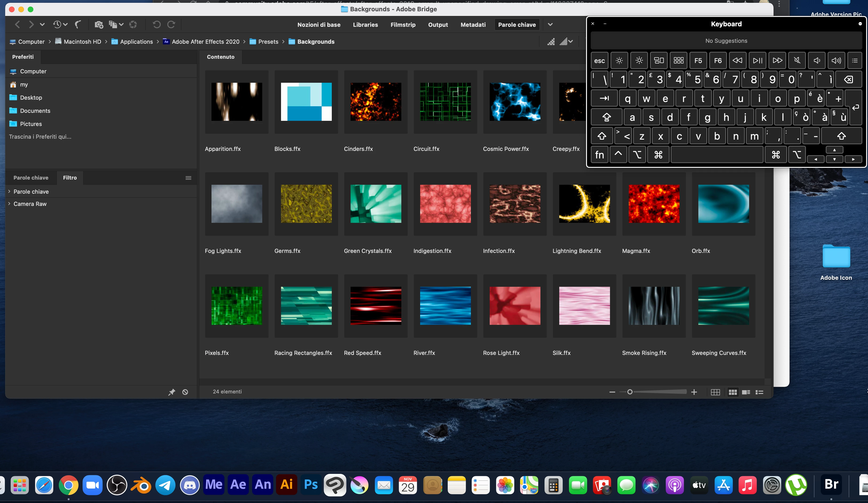Click the boomerang return-to-app icon
Viewport: 868px width, 503px height.
(78, 24)
